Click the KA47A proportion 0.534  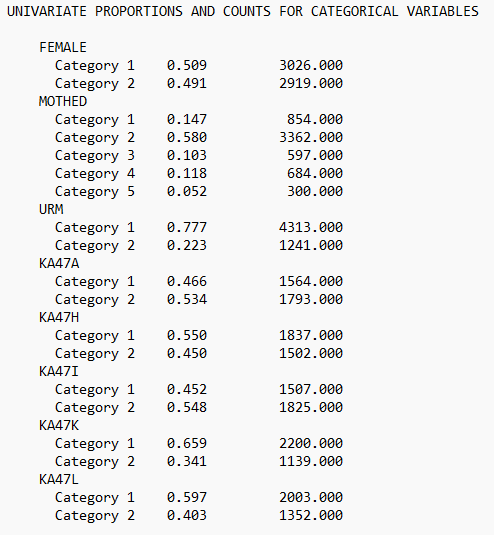(187, 299)
